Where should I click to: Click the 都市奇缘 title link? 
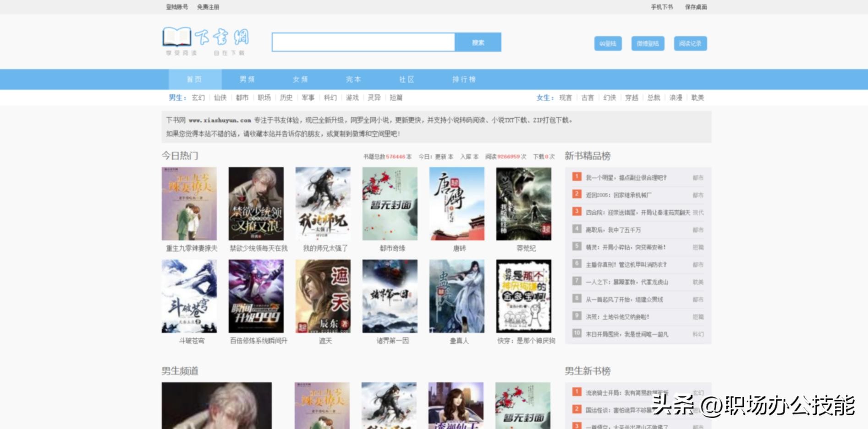coord(392,248)
